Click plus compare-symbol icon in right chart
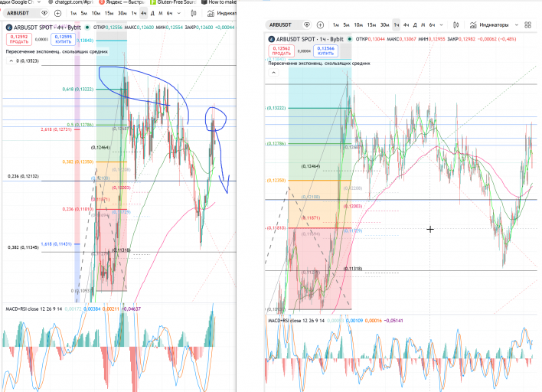542x392 pixels. [321, 25]
